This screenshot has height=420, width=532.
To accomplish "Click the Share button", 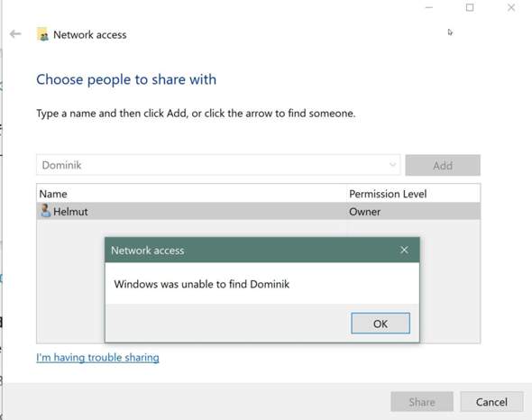I will tap(422, 402).
